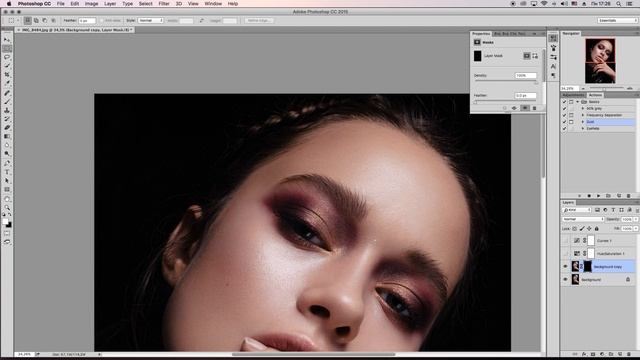Click Intersect with Selection mode icon
Screen dimensions: 640x360
pos(53,20)
